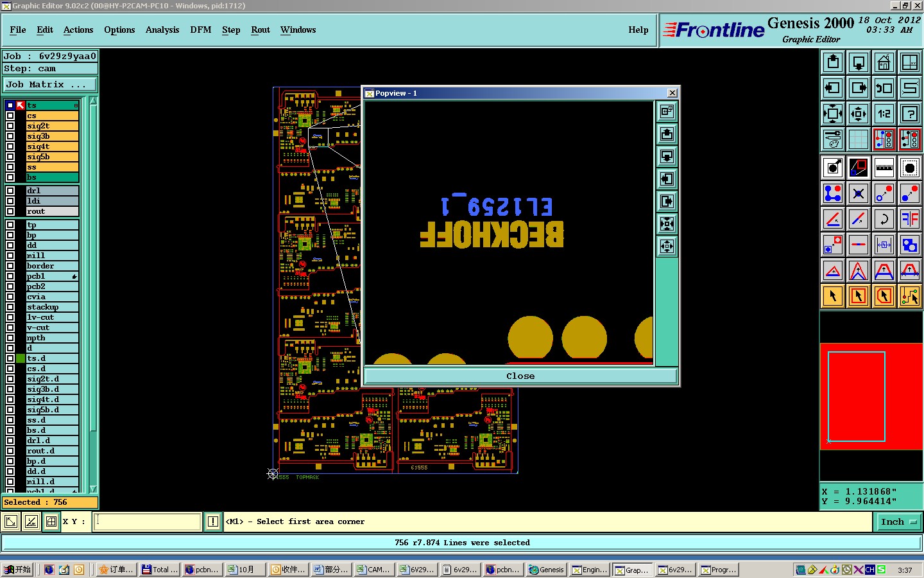Click the zoom-in expanding arrows icon
Viewport: 924px width, 578px height.
coord(833,114)
